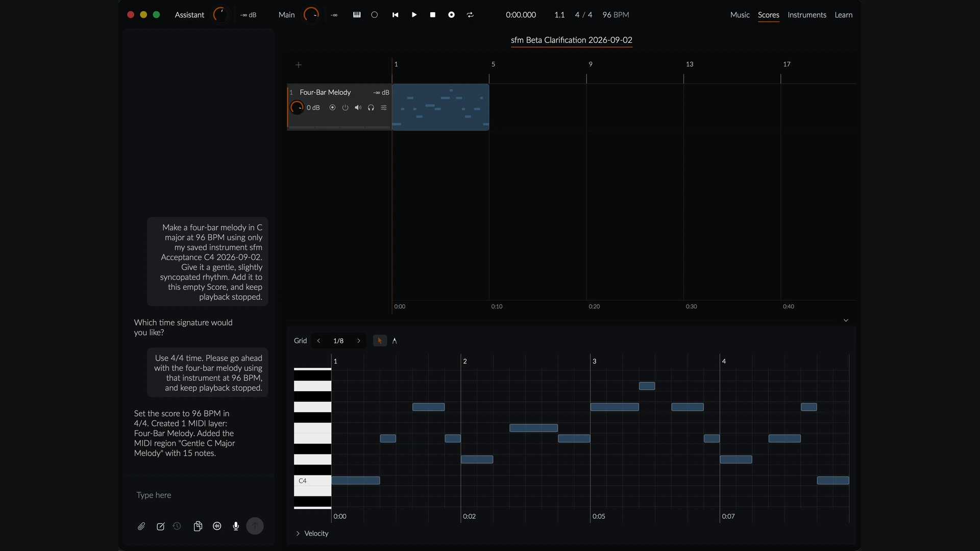Click the Four-Bar Melody track name

pyautogui.click(x=325, y=92)
